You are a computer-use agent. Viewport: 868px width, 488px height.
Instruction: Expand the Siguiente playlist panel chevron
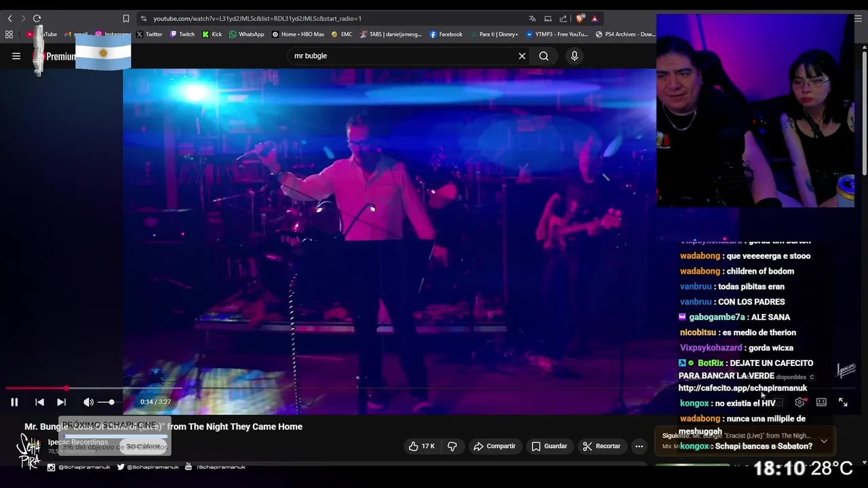click(824, 441)
